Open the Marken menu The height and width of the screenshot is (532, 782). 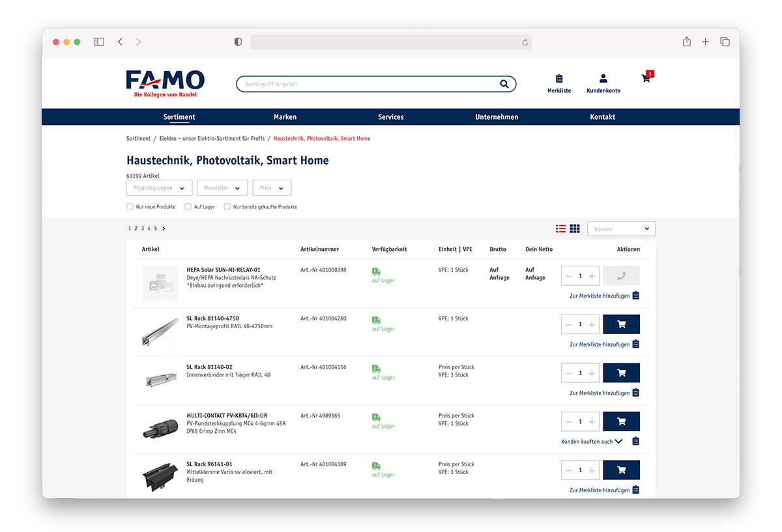285,117
